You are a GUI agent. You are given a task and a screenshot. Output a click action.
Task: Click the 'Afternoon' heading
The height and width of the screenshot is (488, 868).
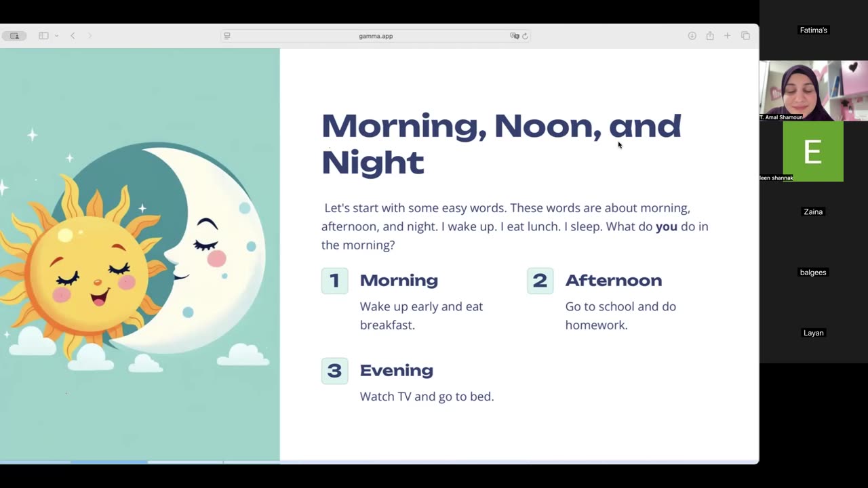click(614, 281)
